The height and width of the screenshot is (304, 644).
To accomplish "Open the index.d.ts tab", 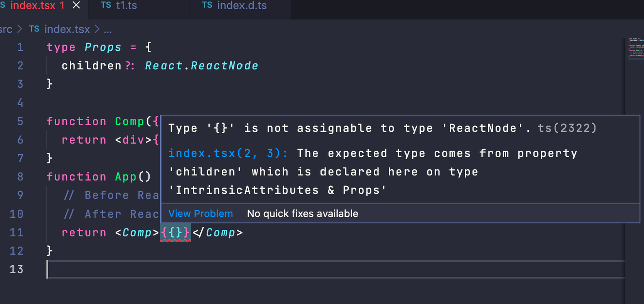I will [242, 6].
